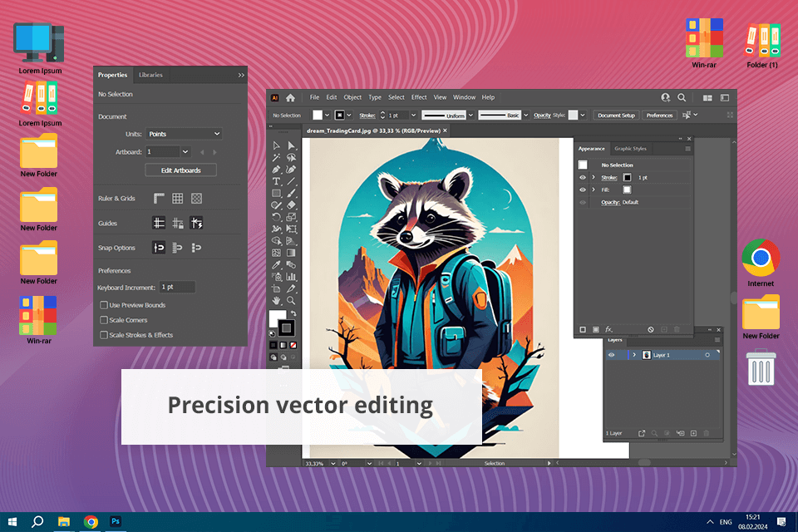798x532 pixels.
Task: Hide Layer 1 using eye icon
Action: (612, 355)
